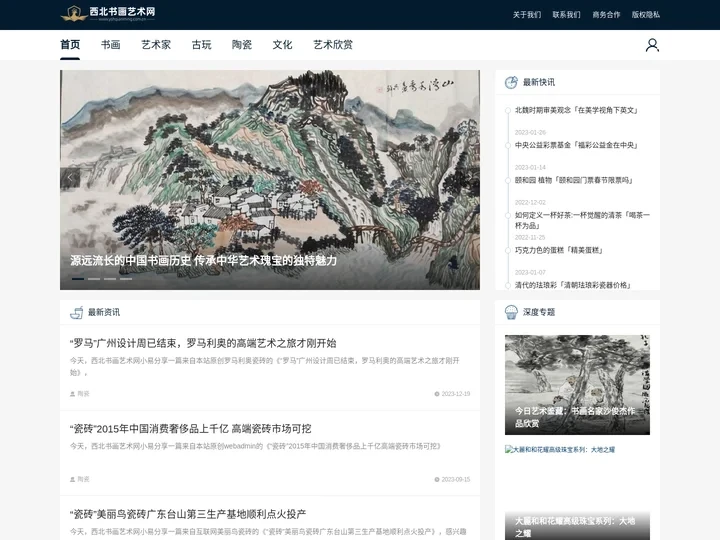The image size is (720, 540).
Task: Open article "瓷砖"美丽鸟瓷砖广东台山
Action: [x=188, y=514]
